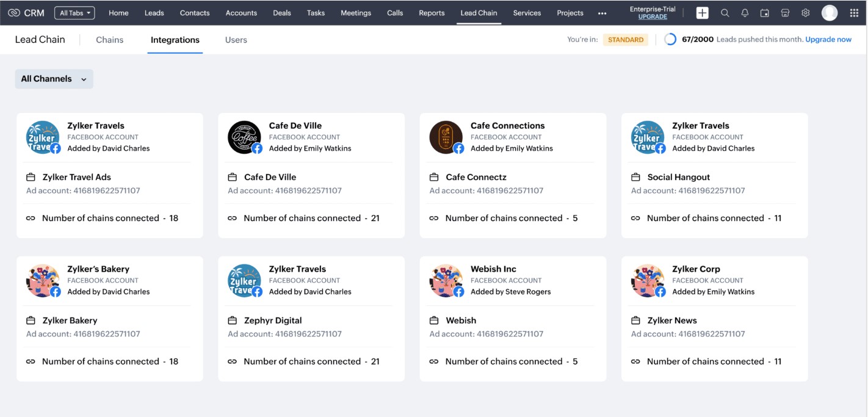
Task: Open the Services tab
Action: [x=527, y=13]
